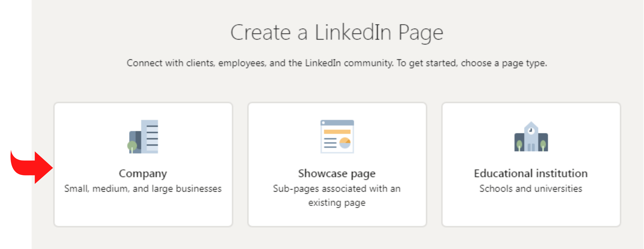This screenshot has width=644, height=249.
Task: Click the "Schools and universities" description
Action: point(531,189)
